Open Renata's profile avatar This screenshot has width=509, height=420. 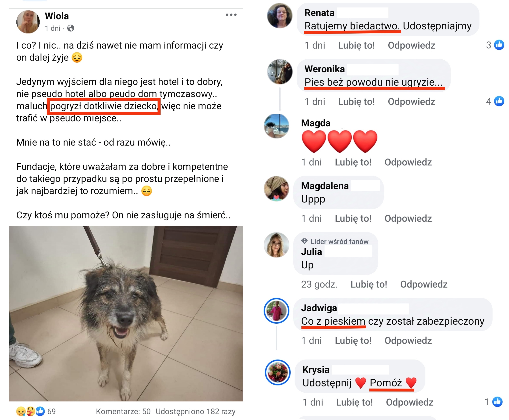pyautogui.click(x=280, y=16)
